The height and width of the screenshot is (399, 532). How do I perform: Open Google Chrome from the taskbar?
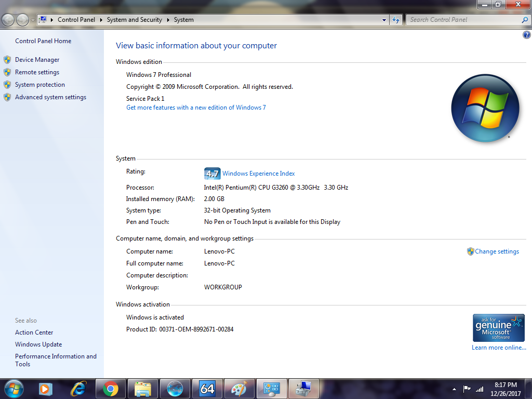pos(110,389)
